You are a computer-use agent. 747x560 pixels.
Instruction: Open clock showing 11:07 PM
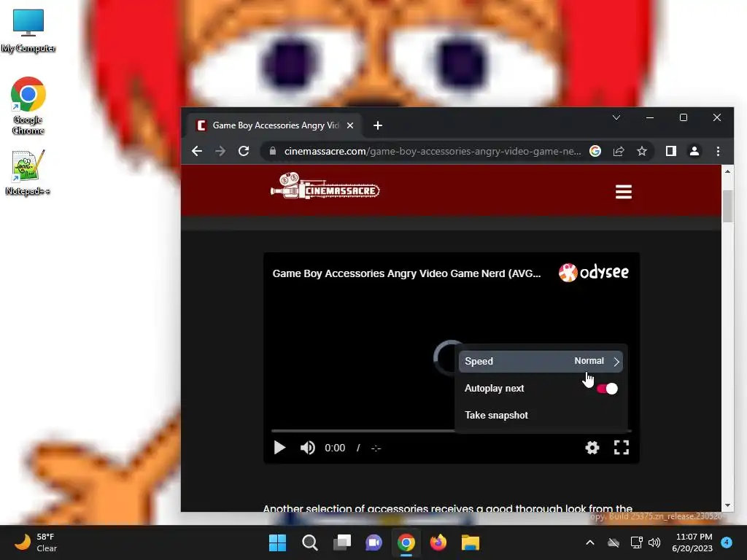pos(693,542)
